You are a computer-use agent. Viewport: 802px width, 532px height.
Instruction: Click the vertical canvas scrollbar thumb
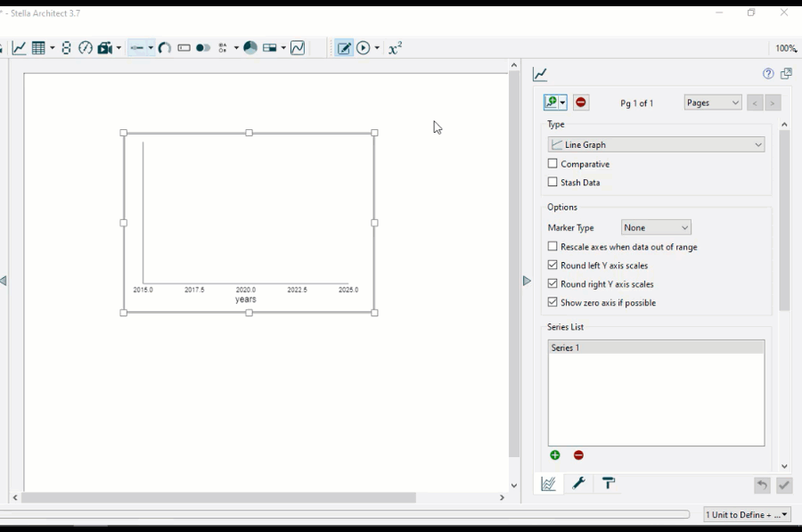[514, 264]
